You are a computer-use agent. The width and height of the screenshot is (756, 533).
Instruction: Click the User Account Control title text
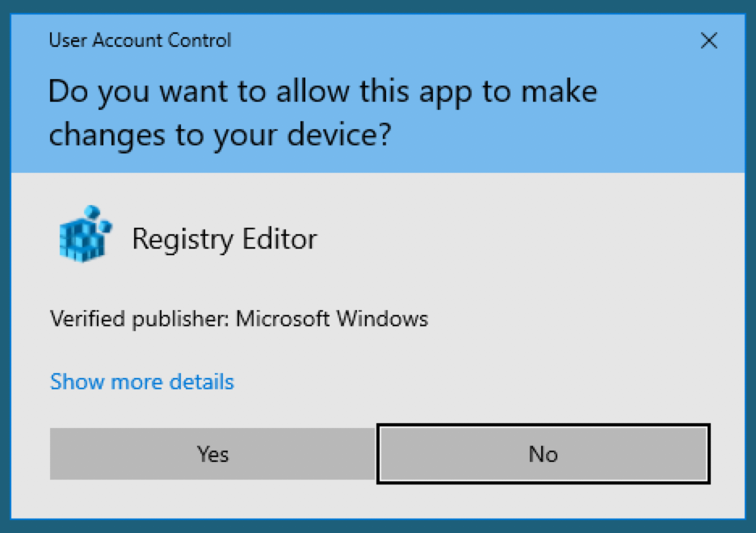point(140,40)
